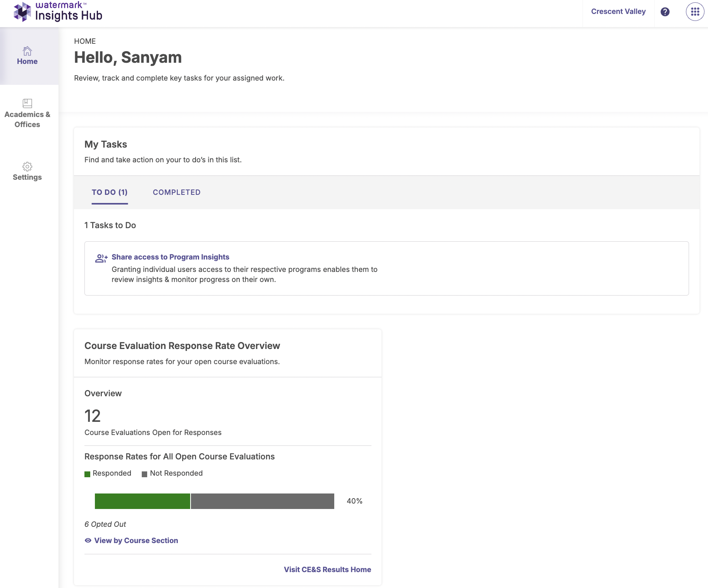Click the Watermark Insights Hub logo

pyautogui.click(x=58, y=12)
